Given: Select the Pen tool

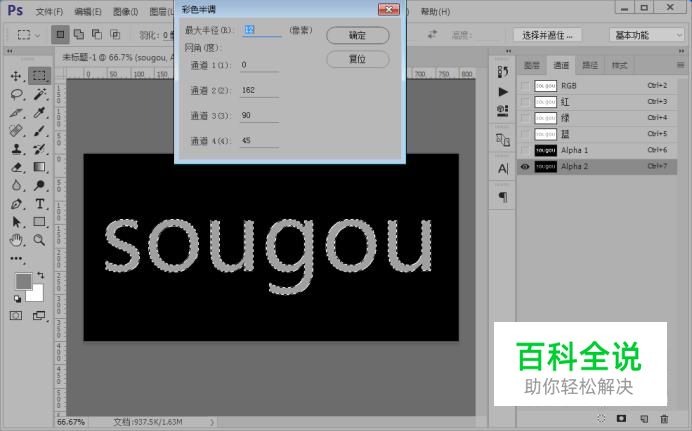Looking at the screenshot, I should (x=16, y=204).
